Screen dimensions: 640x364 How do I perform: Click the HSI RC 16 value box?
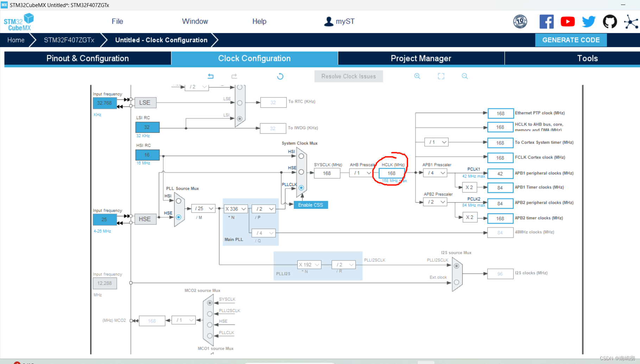[147, 155]
